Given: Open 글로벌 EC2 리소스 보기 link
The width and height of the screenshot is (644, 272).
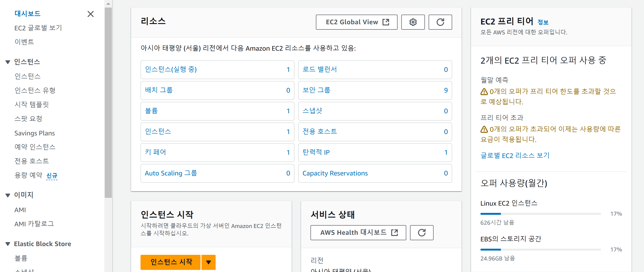Looking at the screenshot, I should click(515, 155).
